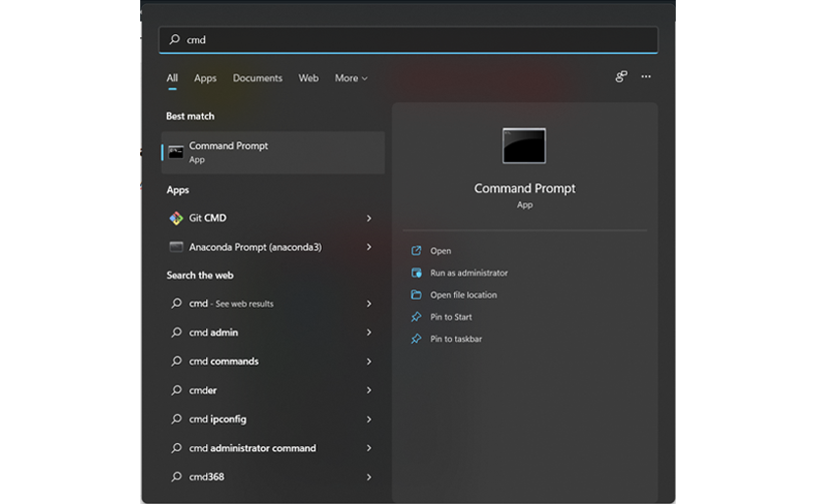The height and width of the screenshot is (504, 816).
Task: Select 'cmd - See web results' suggestion
Action: 274,303
